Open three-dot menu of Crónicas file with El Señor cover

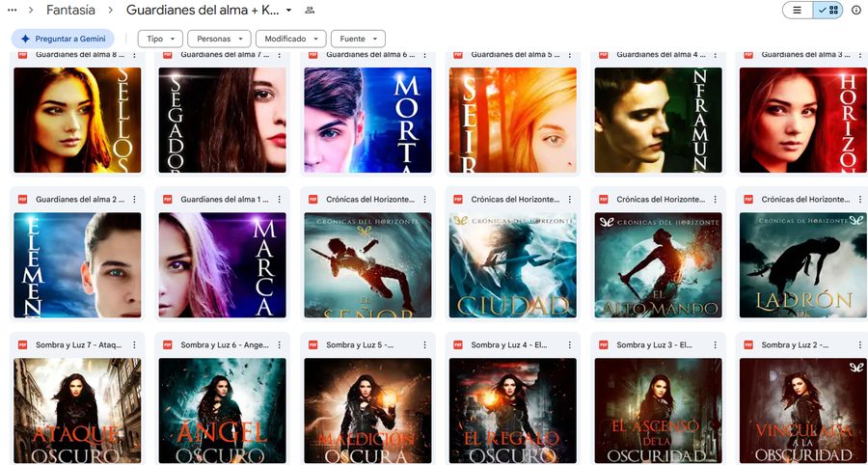click(424, 200)
